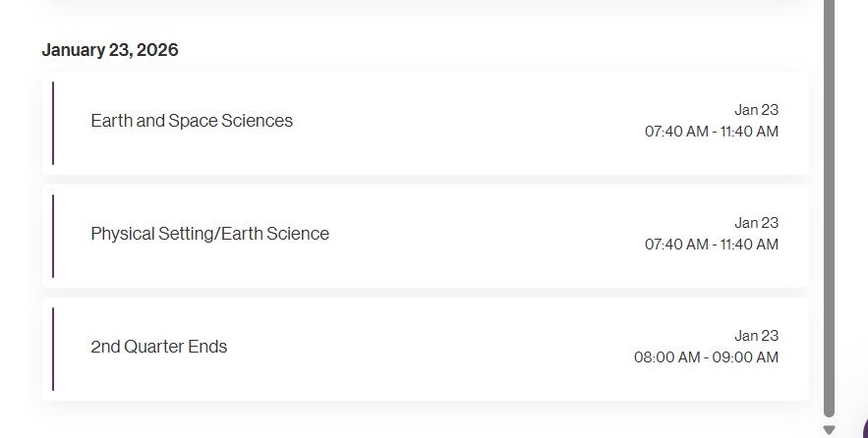Click the purple bar beside 2nd Quarter Ends

[53, 349]
